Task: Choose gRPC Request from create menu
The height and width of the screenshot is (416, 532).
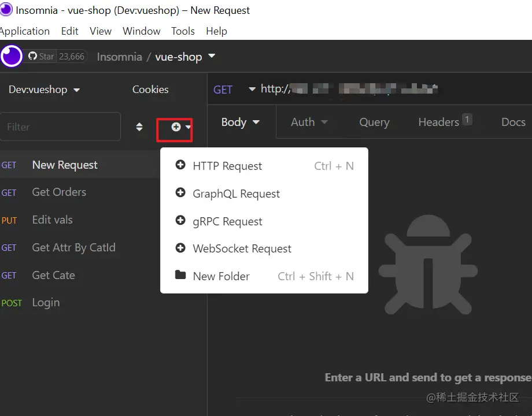Action: pyautogui.click(x=264, y=221)
